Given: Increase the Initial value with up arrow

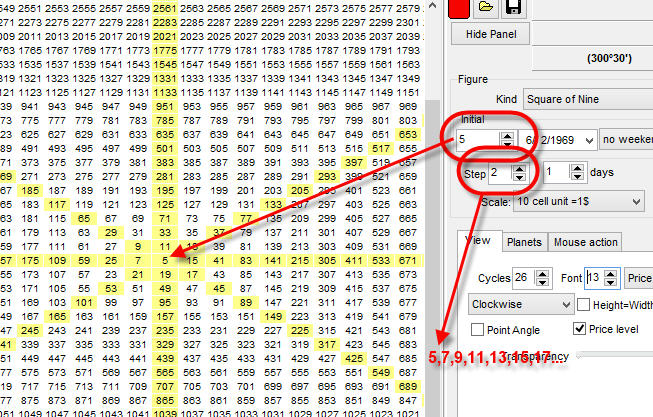Looking at the screenshot, I should point(507,135).
